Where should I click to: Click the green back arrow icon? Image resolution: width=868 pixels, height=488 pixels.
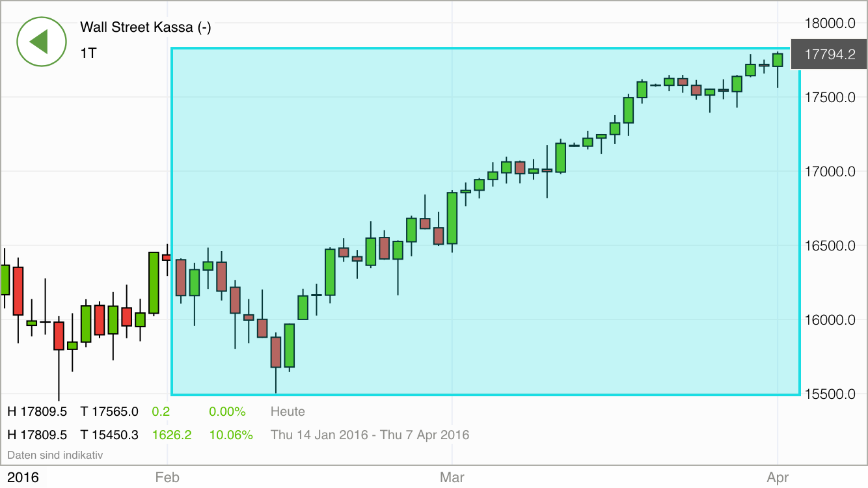coord(42,42)
